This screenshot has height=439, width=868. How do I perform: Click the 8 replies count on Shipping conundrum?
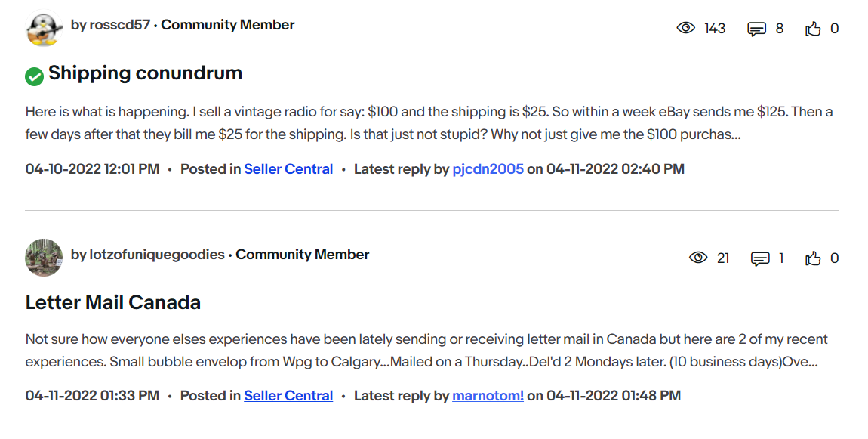pos(780,29)
